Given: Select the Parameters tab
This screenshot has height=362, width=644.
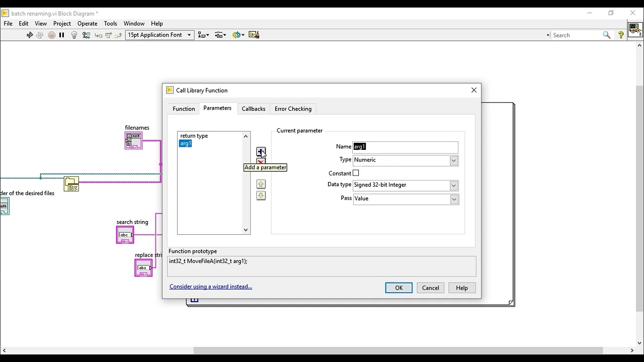Looking at the screenshot, I should click(x=217, y=109).
